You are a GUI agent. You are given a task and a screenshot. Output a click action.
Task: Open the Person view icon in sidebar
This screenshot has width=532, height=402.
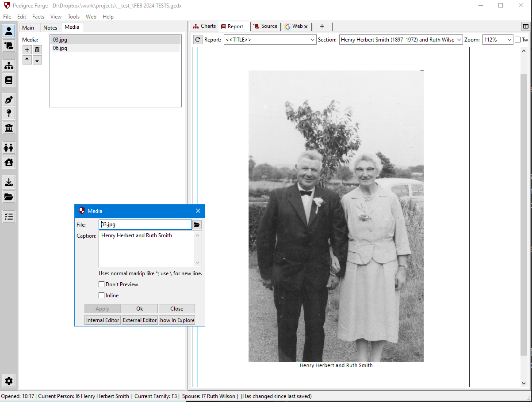click(x=9, y=31)
